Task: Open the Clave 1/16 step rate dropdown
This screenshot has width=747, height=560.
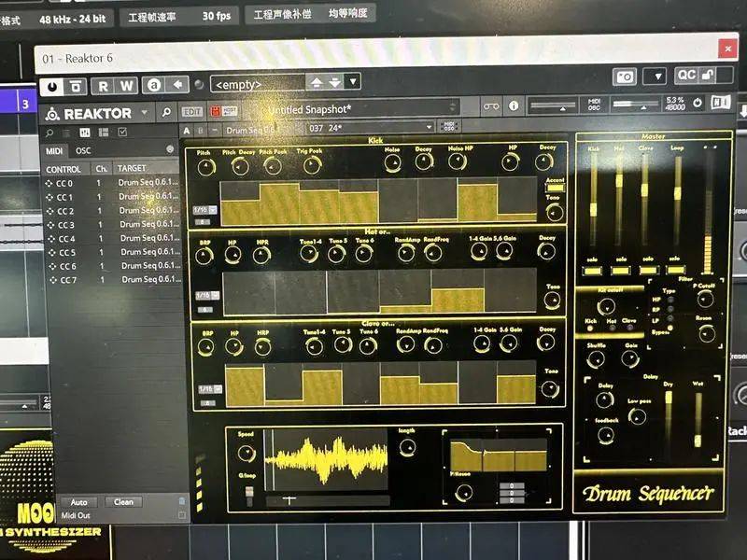Action: 210,389
